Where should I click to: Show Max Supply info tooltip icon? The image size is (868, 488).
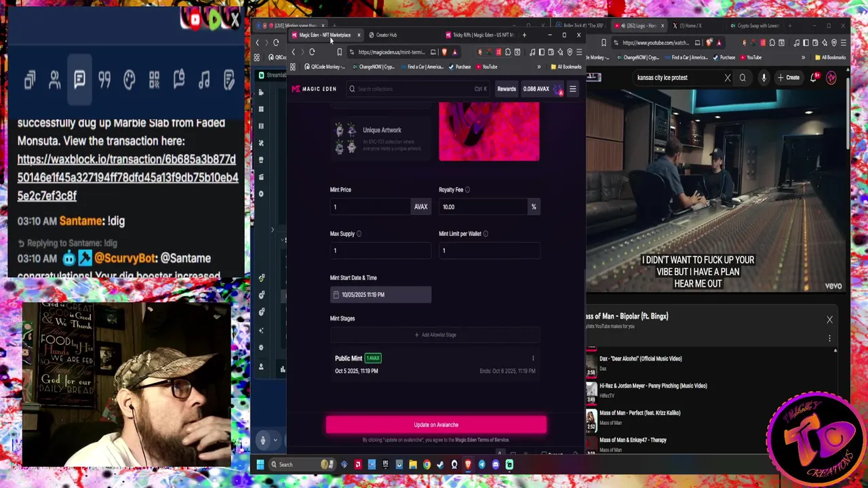[359, 234]
